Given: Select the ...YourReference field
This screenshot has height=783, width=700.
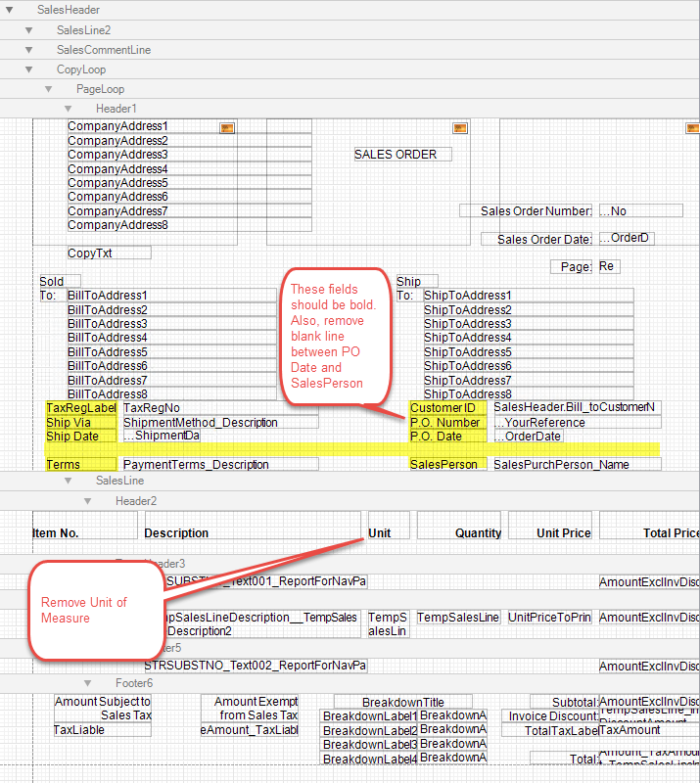Looking at the screenshot, I should pos(577,423).
